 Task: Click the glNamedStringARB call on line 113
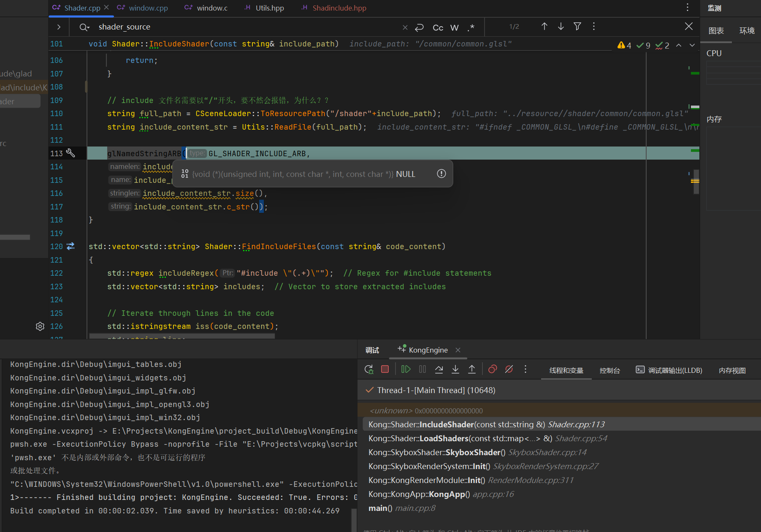[144, 154]
